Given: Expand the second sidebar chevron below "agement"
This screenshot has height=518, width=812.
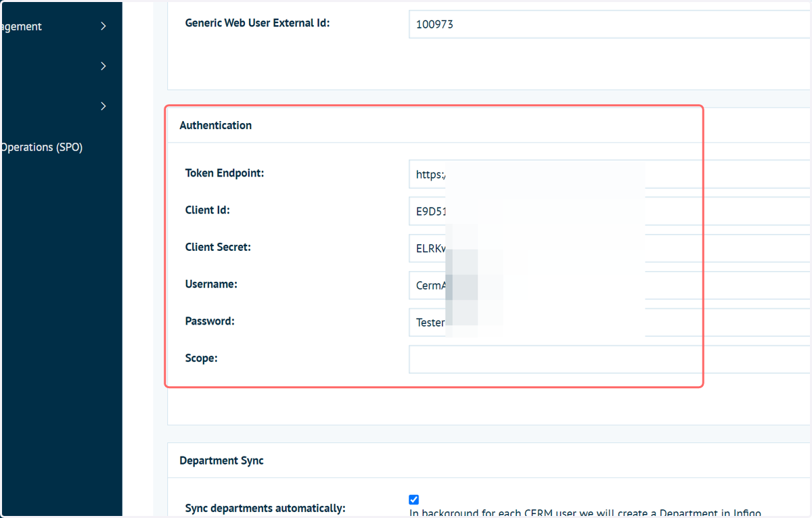Looking at the screenshot, I should click(x=103, y=66).
